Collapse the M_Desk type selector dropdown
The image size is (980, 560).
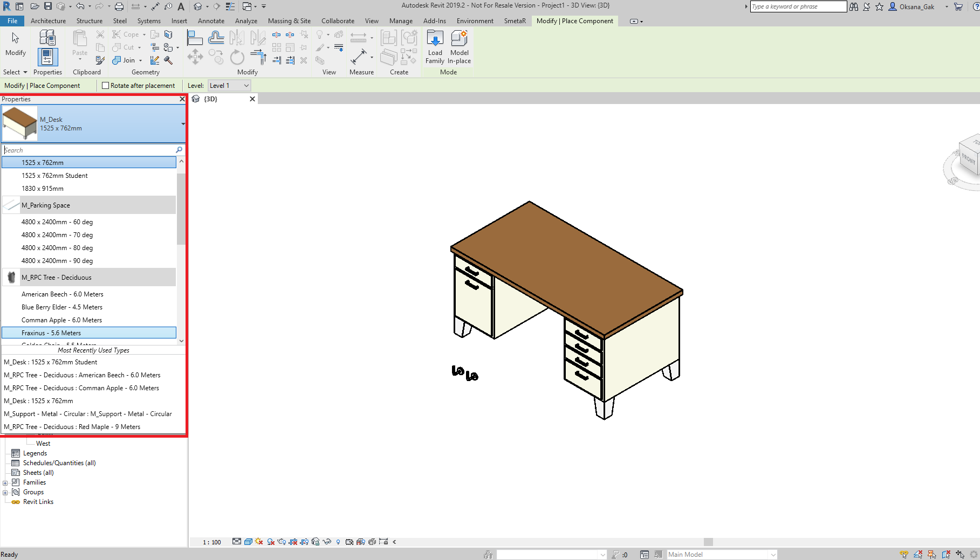point(183,124)
